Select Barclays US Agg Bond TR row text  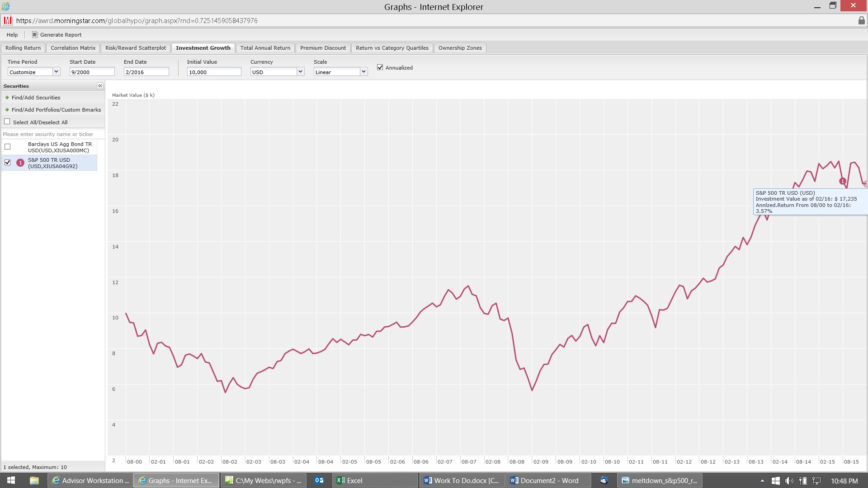pos(60,147)
